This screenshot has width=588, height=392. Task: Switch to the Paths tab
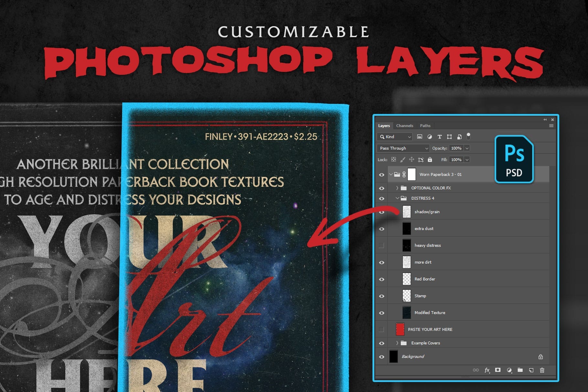pos(425,126)
